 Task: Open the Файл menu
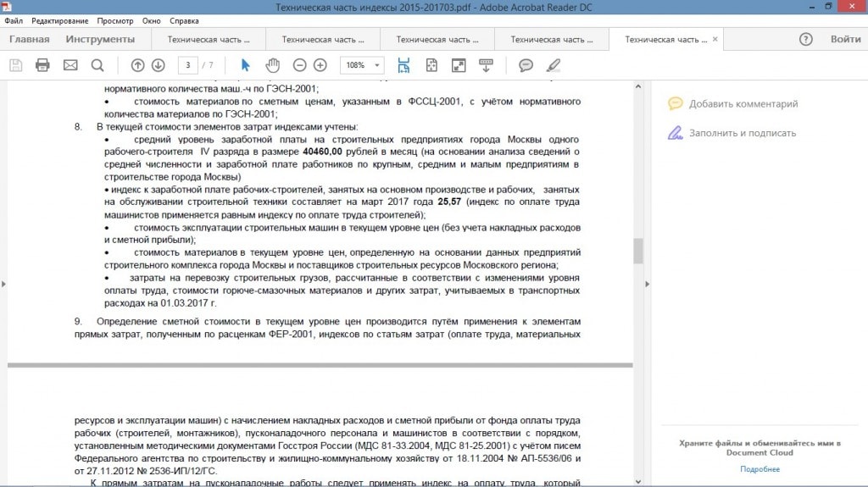14,21
